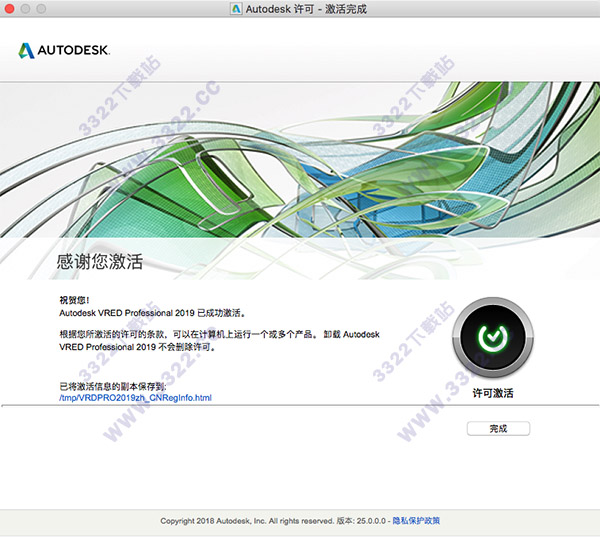This screenshot has height=537, width=600.
Task: Click the Autodesk triangle logo icon
Action: coord(28,49)
